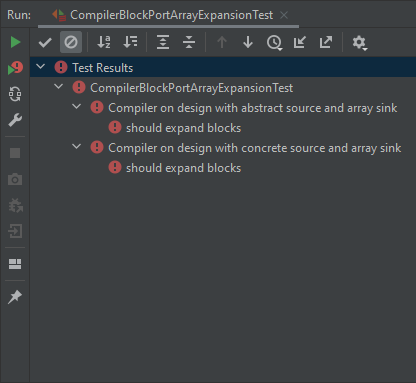Sort tests alphabetically

coord(104,42)
